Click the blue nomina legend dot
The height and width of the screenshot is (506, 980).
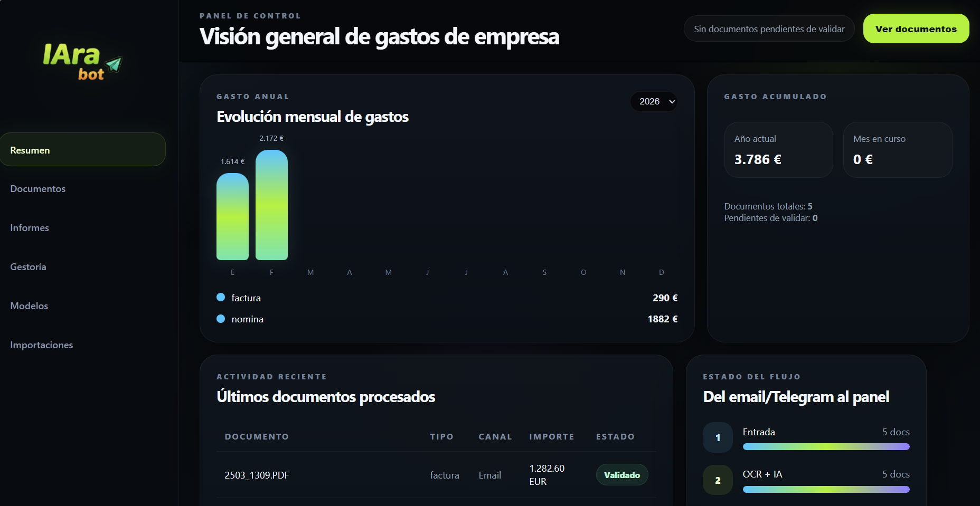[221, 319]
